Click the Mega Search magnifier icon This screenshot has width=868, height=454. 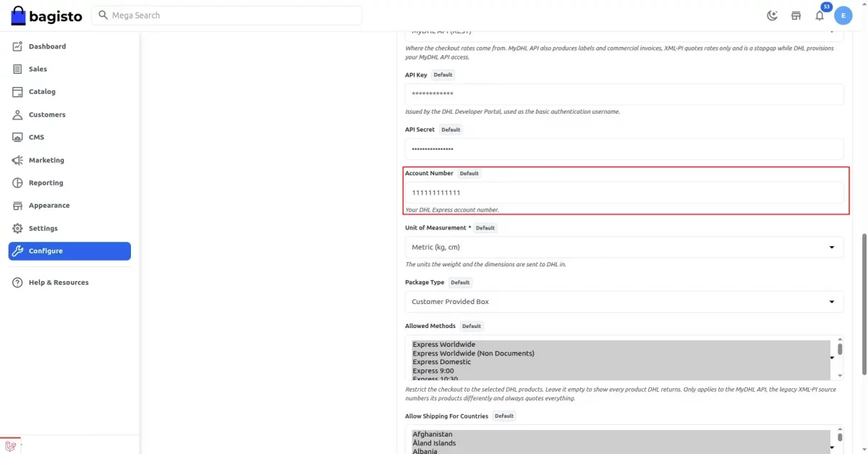[103, 15]
